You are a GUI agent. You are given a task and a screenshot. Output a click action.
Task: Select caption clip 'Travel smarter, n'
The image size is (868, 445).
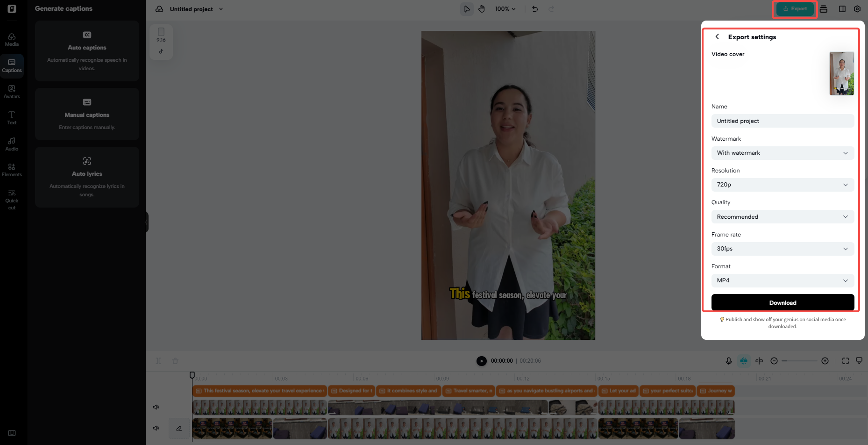pos(469,391)
